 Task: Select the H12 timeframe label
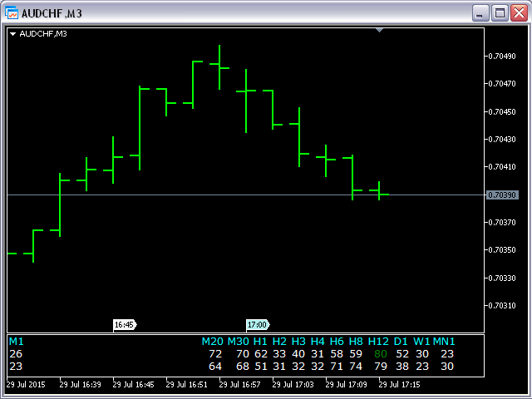[x=378, y=342]
